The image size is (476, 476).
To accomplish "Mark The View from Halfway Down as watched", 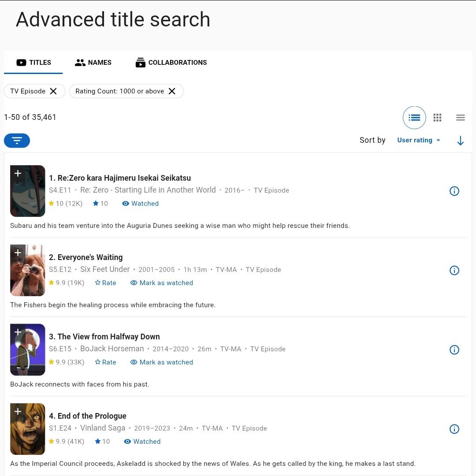I will (x=161, y=362).
